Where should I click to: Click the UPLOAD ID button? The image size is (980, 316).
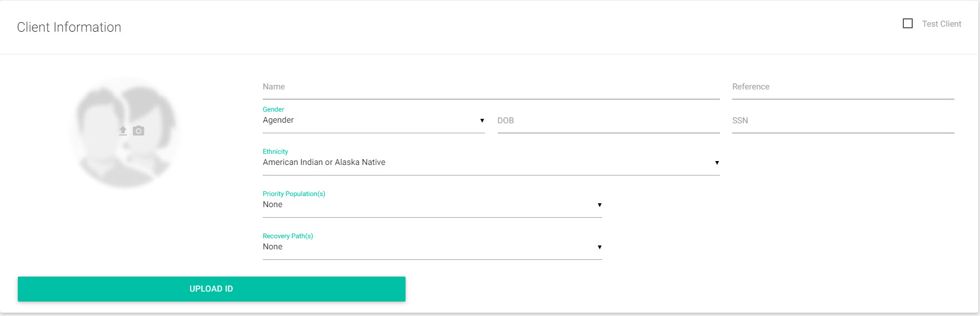tap(212, 289)
